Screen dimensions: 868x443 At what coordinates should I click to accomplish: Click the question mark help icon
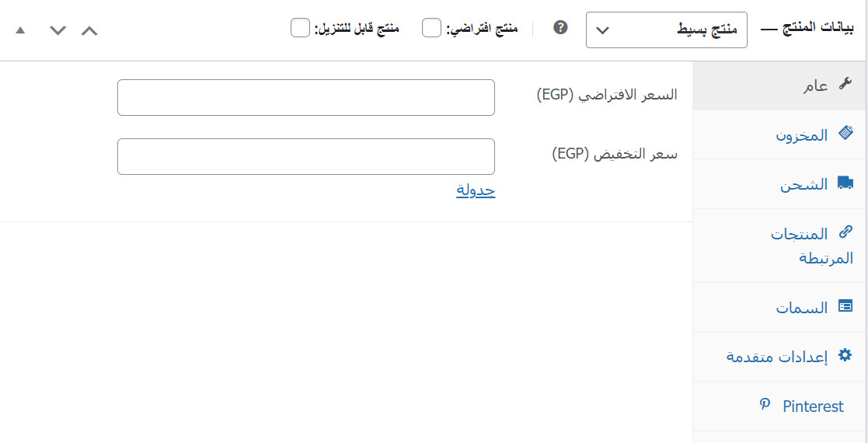[x=560, y=28]
